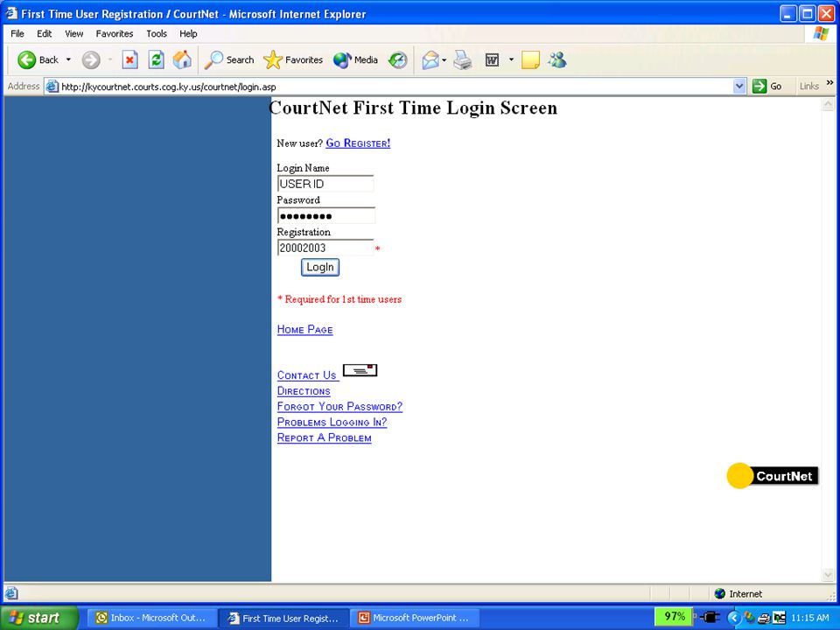
Task: Open the Messenger people icon
Action: click(x=557, y=60)
